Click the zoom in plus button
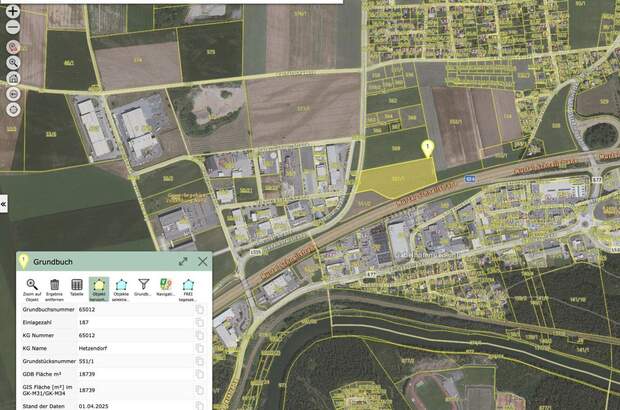Screen dimensions: 620x410 pyautogui.click(x=13, y=11)
